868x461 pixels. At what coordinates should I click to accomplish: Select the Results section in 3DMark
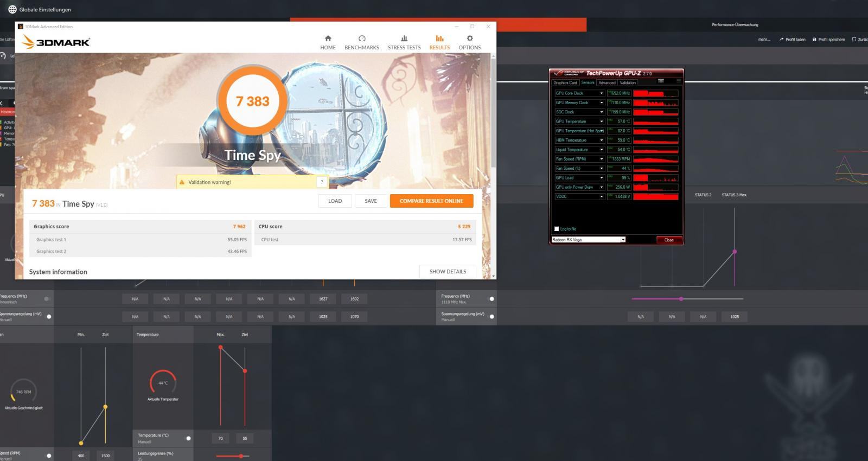439,42
